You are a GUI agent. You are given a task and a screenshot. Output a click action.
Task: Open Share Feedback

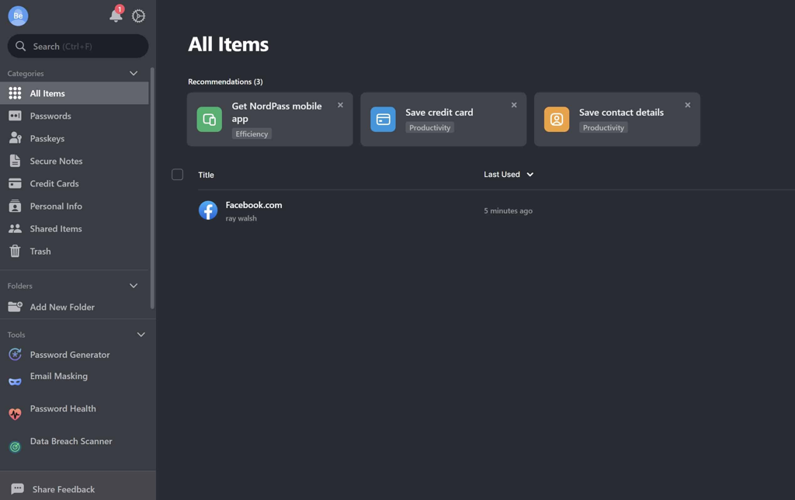point(63,489)
